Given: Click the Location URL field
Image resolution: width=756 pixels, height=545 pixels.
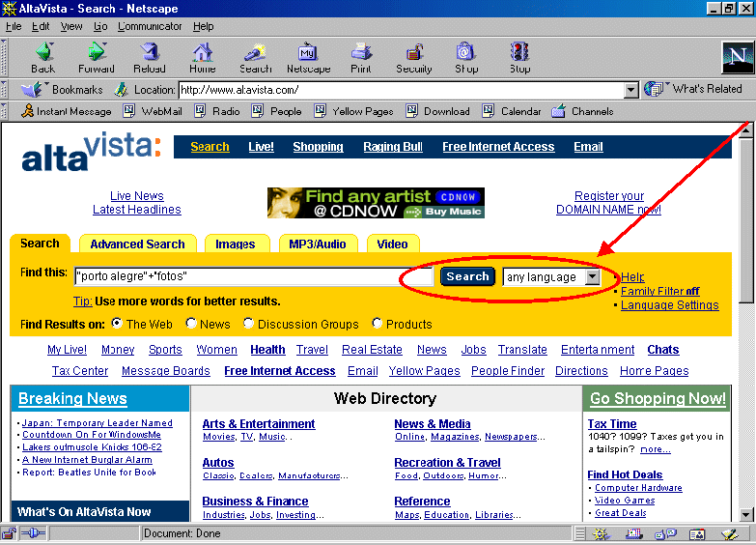Looking at the screenshot, I should coord(402,90).
